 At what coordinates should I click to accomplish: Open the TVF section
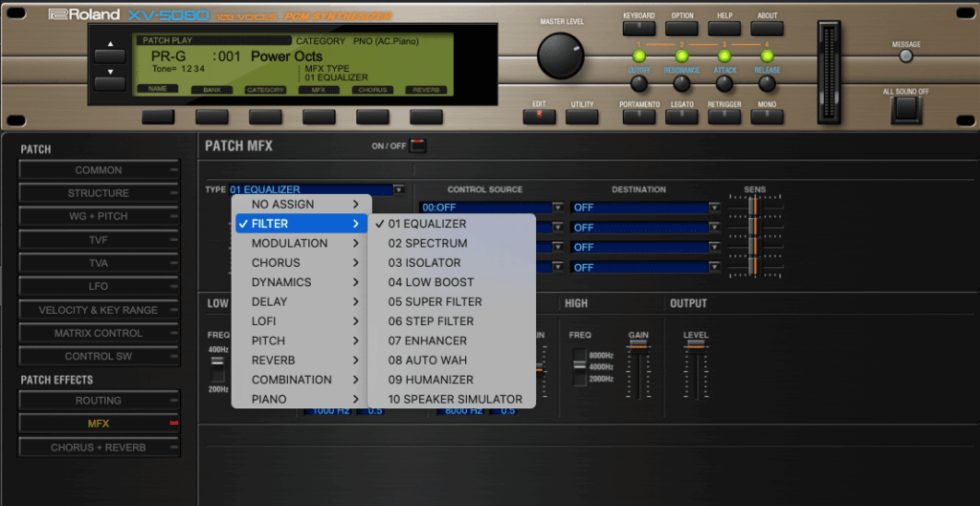[99, 240]
